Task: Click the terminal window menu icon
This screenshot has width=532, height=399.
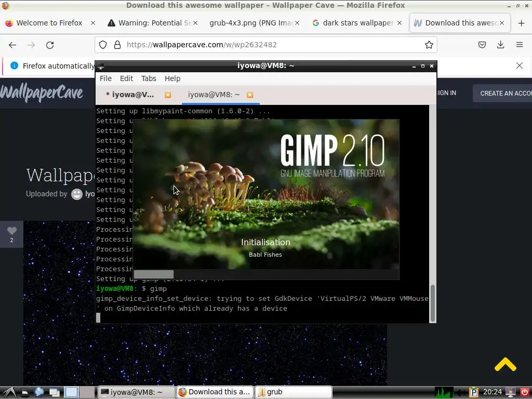Action: point(100,66)
